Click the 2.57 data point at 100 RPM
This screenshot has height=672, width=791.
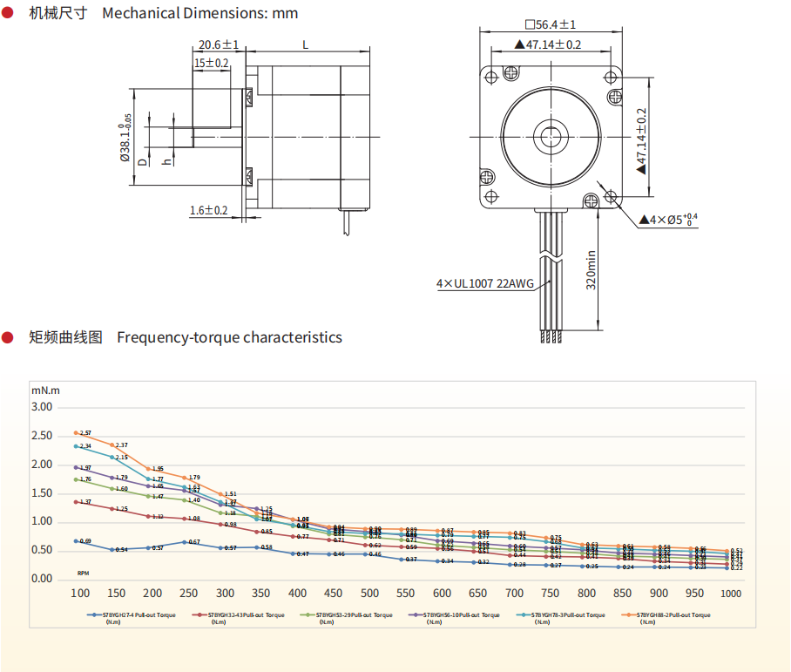coord(77,433)
